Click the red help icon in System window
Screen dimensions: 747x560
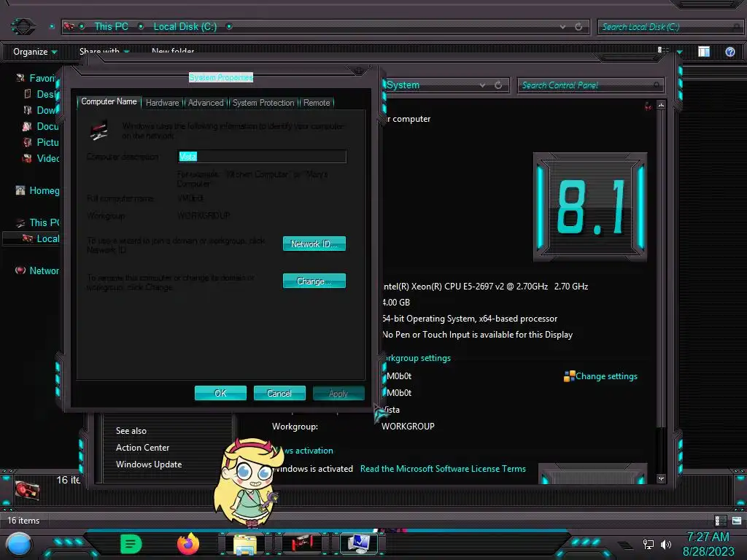coord(648,106)
